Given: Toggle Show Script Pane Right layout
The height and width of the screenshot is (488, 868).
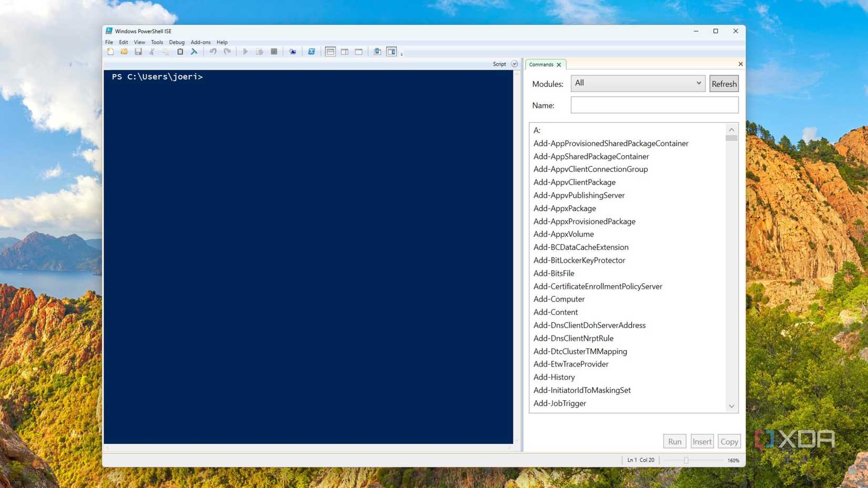Looking at the screenshot, I should click(x=345, y=51).
